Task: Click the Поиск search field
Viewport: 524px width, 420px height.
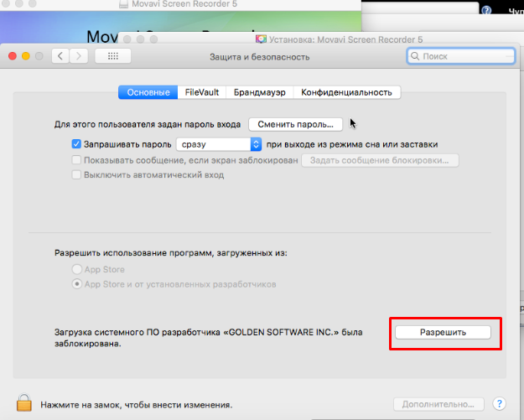Action: (461, 56)
